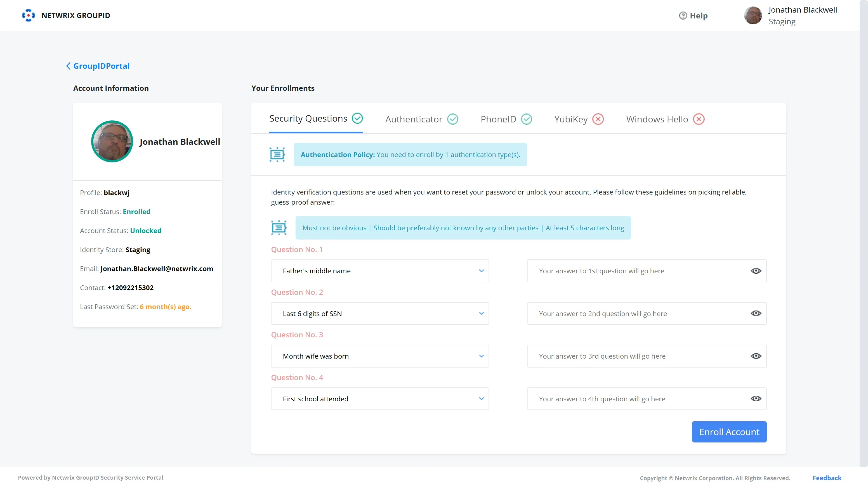Open the Last 6 digits of SSN dropdown

[x=380, y=313]
